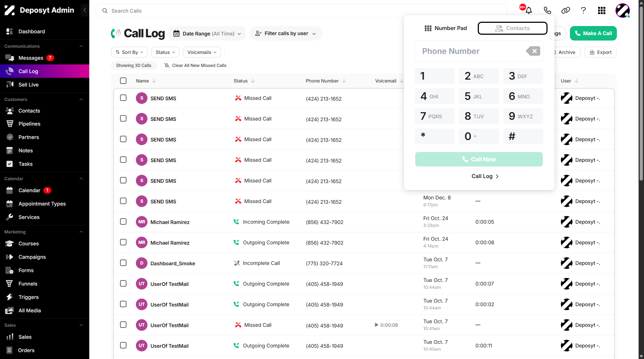Clear phone number with backspace icon
This screenshot has width=644, height=359.
pos(533,51)
